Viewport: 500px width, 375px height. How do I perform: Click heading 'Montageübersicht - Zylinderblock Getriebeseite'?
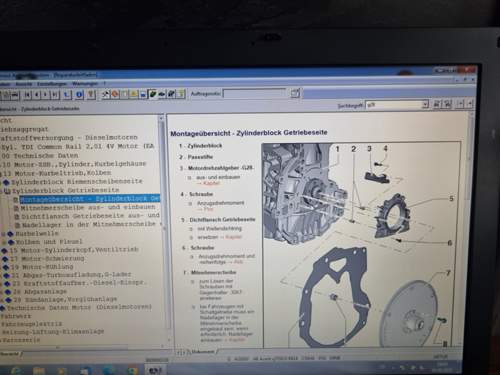coord(249,133)
